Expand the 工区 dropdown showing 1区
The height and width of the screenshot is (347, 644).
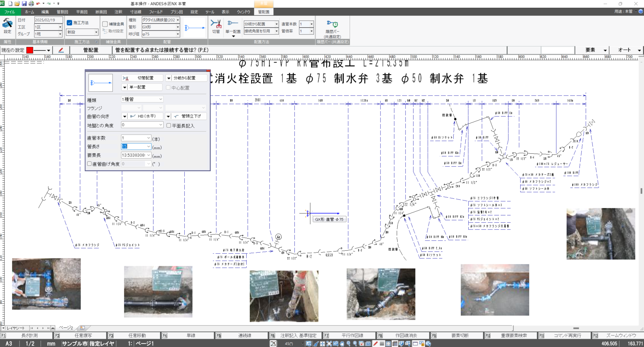tap(60, 27)
